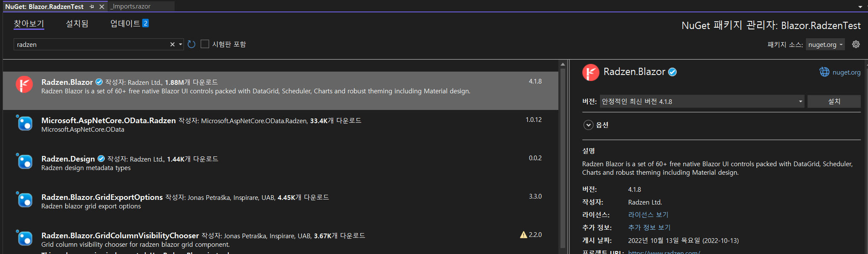Viewport: 868px width, 254px height.
Task: Click the package list scrollbar thumb
Action: (x=563, y=158)
